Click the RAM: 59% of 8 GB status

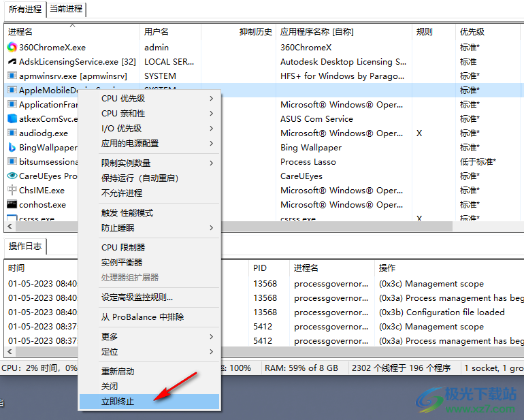(301, 368)
